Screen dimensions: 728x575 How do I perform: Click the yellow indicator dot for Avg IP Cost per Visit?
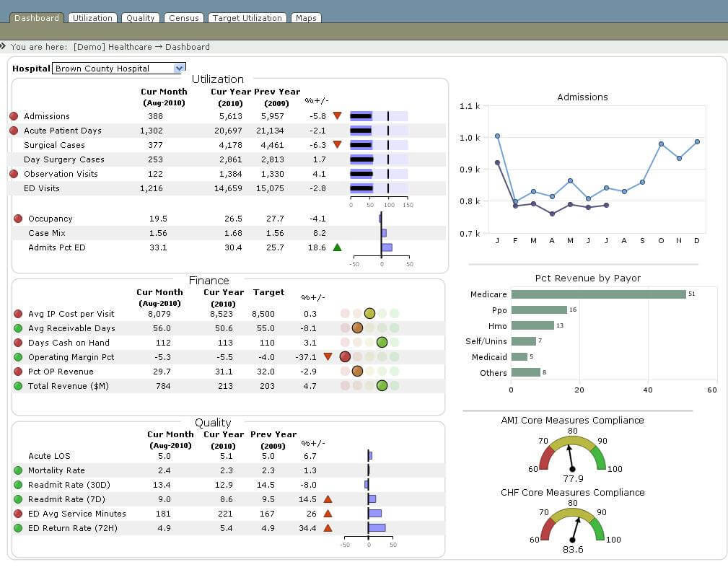(370, 313)
